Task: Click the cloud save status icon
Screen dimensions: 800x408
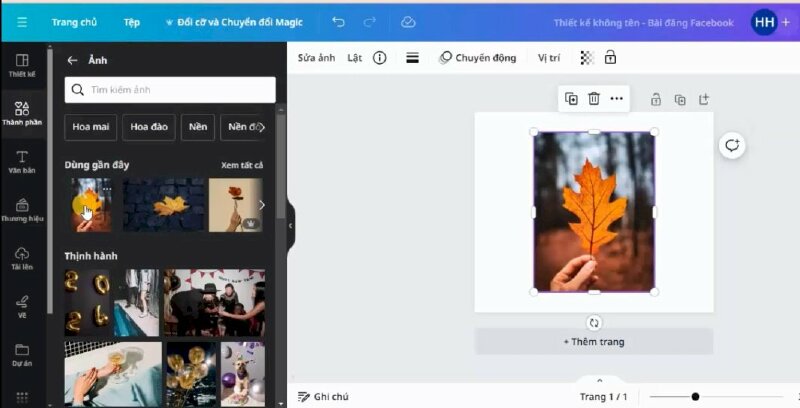Action: pyautogui.click(x=407, y=22)
